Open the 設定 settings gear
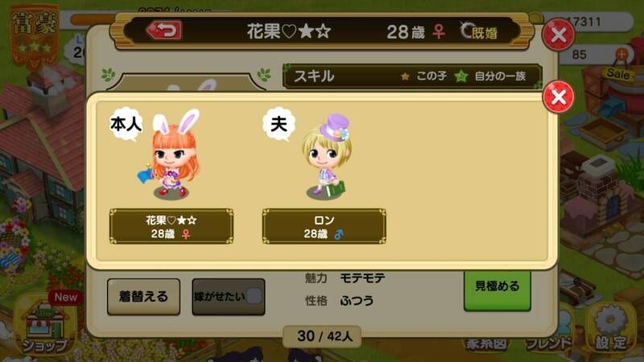Image resolution: width=644 pixels, height=362 pixels. point(611,329)
